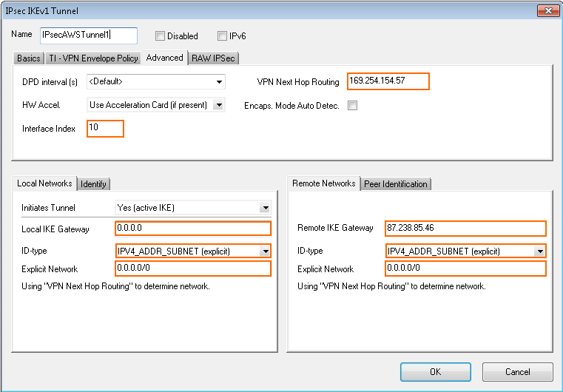The image size is (563, 392).
Task: Expand the local ID-type dropdown
Action: [x=193, y=251]
